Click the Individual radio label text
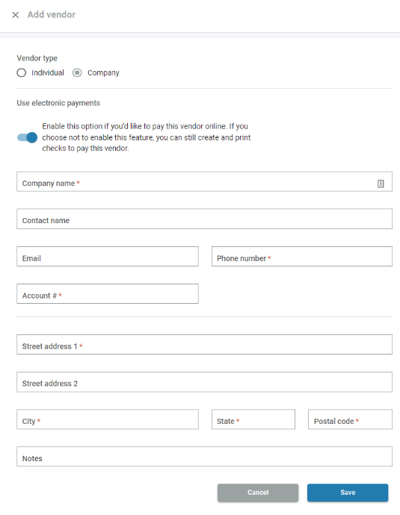Image resolution: width=400 pixels, height=515 pixels. (x=48, y=73)
